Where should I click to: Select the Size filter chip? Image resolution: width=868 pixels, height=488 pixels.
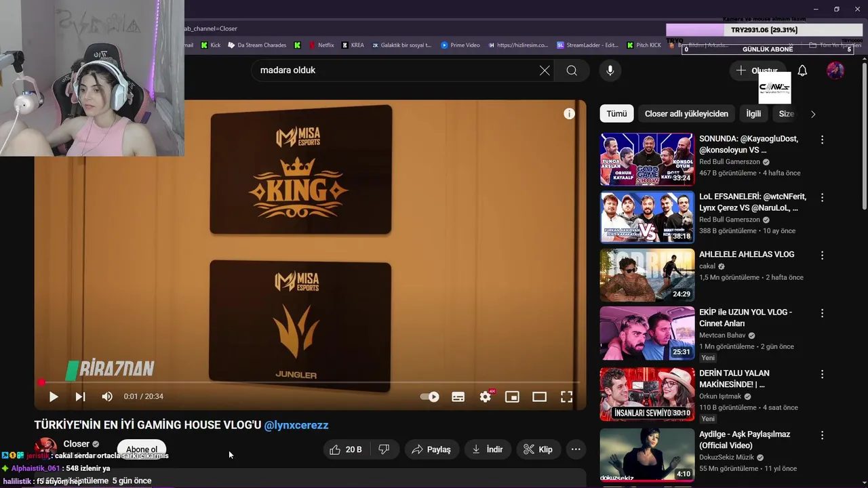click(x=786, y=114)
